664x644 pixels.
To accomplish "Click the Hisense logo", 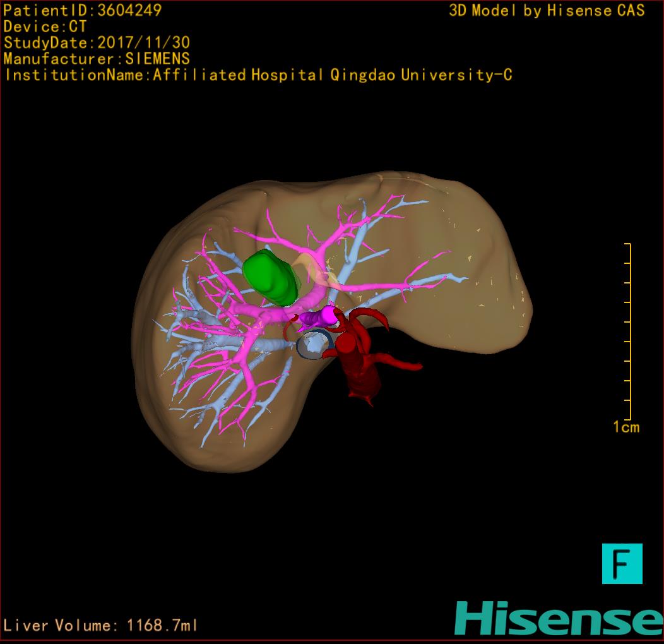I will coord(559,618).
